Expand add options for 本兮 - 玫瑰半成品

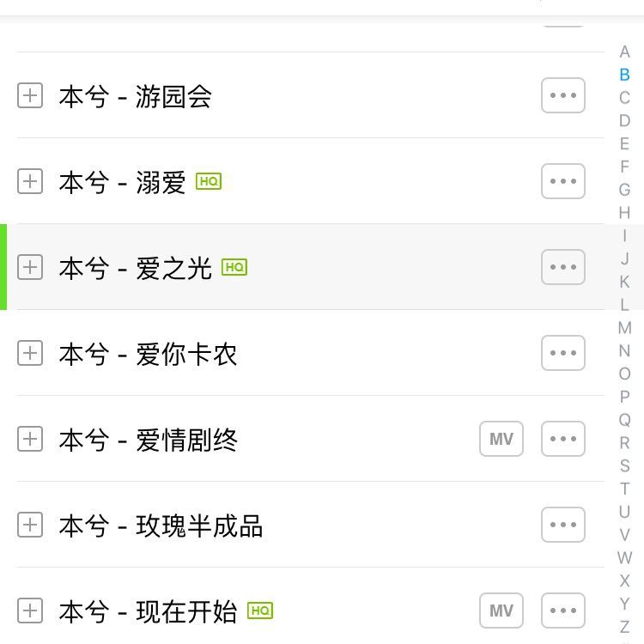[x=30, y=525]
